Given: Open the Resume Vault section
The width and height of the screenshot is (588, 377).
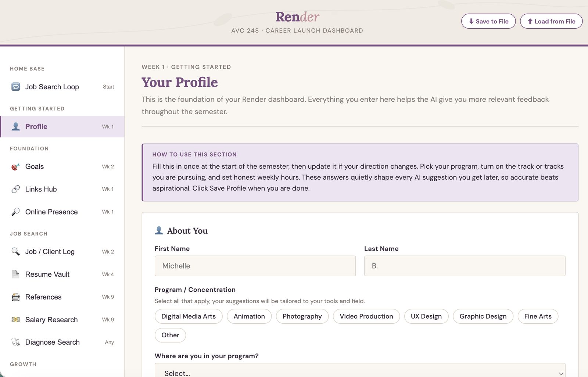Looking at the screenshot, I should pyautogui.click(x=62, y=274).
